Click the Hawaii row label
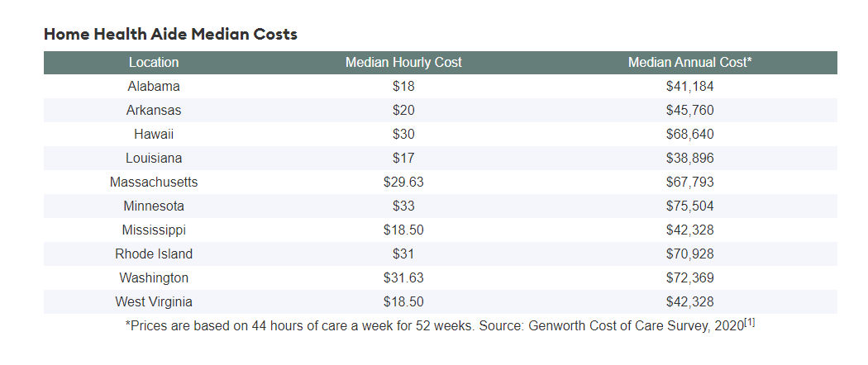This screenshot has height=365, width=868. tap(154, 134)
